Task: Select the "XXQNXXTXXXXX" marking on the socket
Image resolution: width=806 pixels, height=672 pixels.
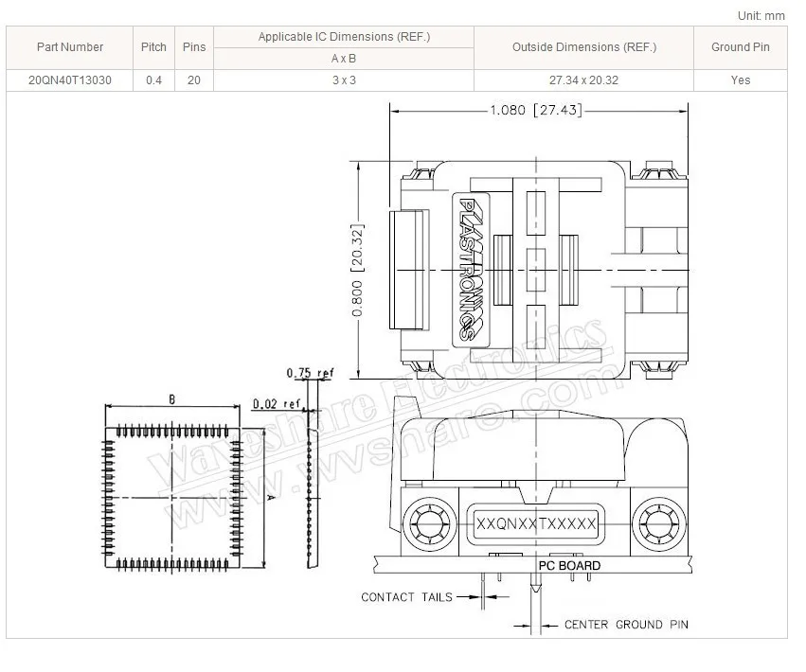Action: pos(536,523)
